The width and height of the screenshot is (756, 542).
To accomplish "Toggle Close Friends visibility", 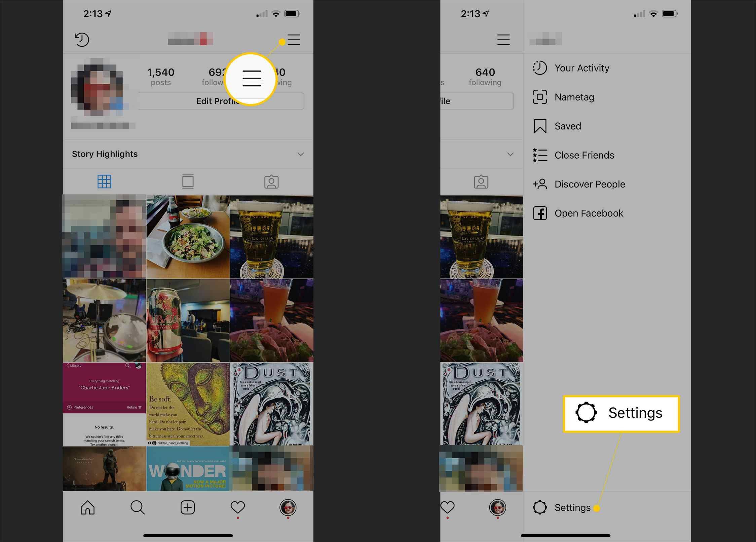I will coord(584,155).
